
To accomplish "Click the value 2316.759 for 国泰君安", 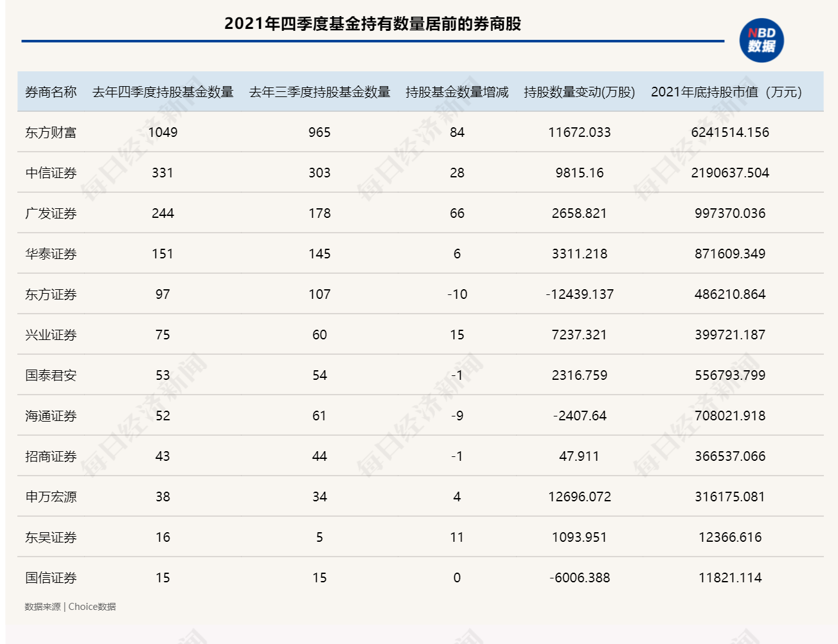I will tap(579, 375).
